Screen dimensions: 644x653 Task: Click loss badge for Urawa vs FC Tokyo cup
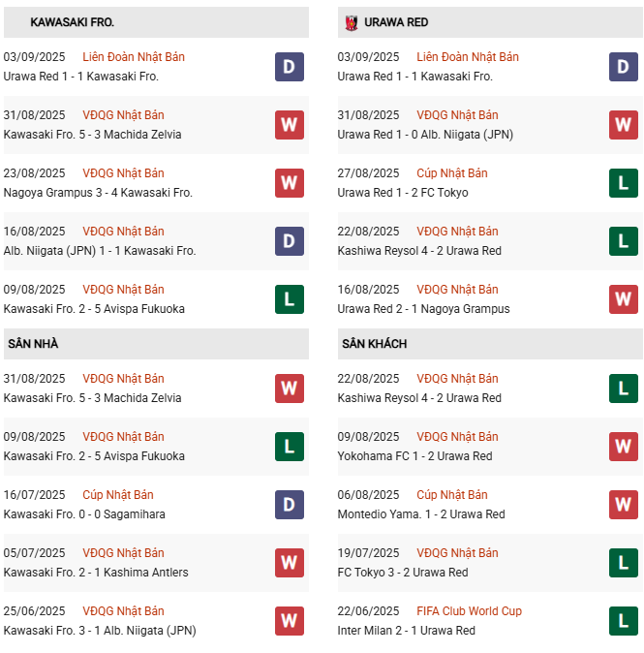[x=623, y=183]
